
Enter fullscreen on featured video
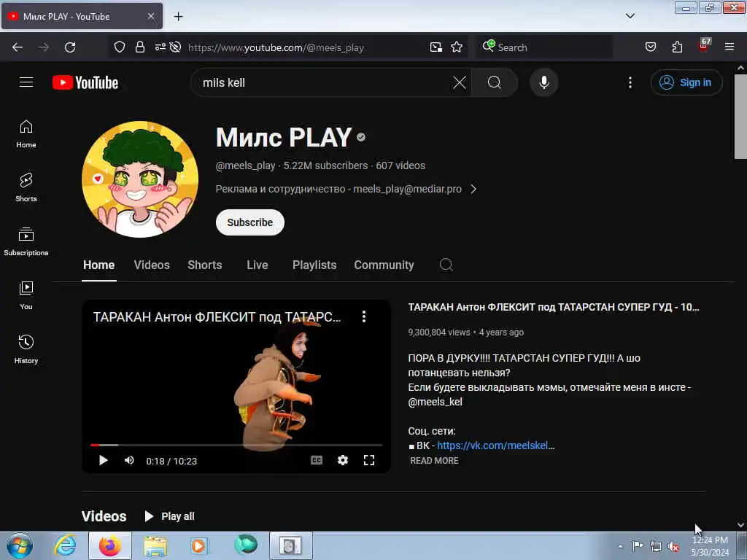(368, 460)
